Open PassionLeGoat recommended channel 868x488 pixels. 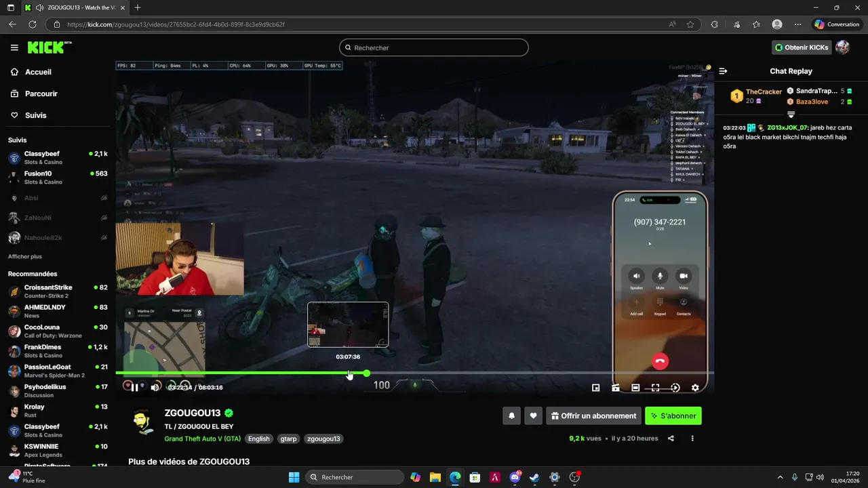(58, 371)
